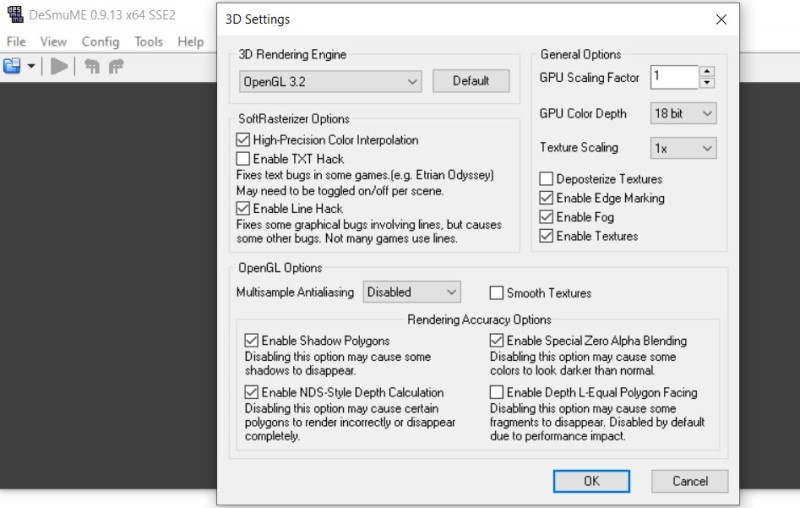Click the DeSmuME title bar app icon

[14, 17]
